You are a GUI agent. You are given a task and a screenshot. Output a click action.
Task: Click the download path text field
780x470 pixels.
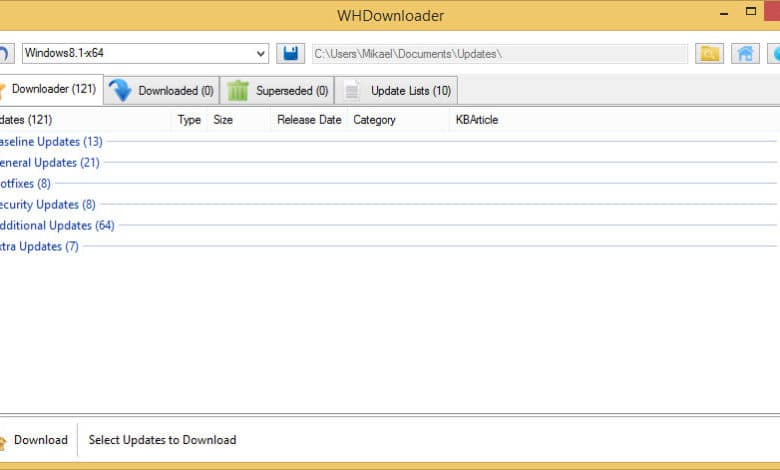coord(499,54)
